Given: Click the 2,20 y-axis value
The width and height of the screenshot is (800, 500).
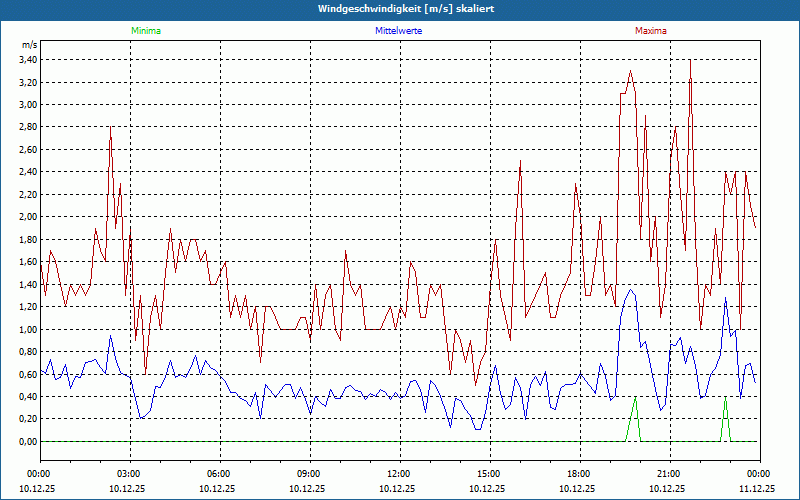Looking at the screenshot, I should pyautogui.click(x=28, y=194).
